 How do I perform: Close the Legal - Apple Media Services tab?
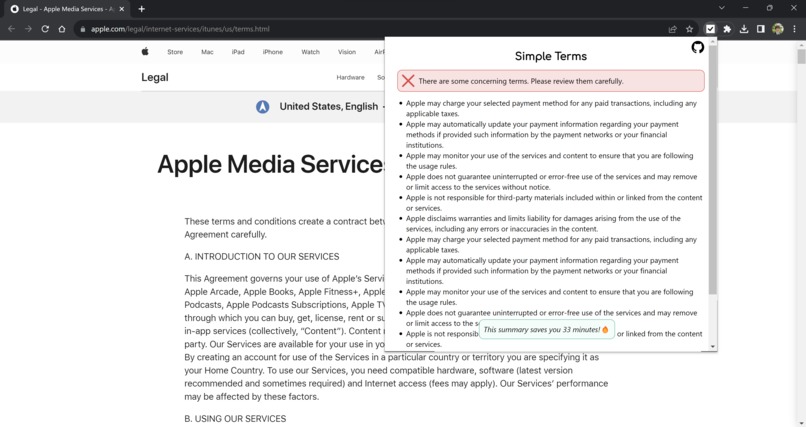pyautogui.click(x=122, y=9)
